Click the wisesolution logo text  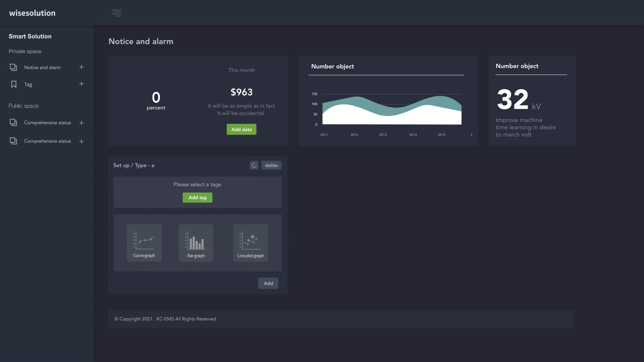coord(32,13)
